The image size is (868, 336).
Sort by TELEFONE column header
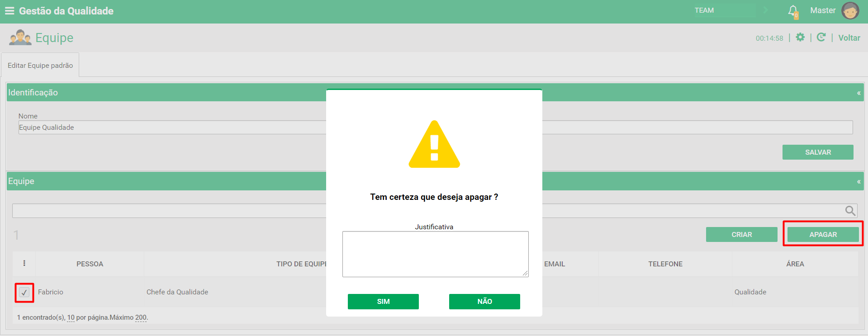[665, 264]
